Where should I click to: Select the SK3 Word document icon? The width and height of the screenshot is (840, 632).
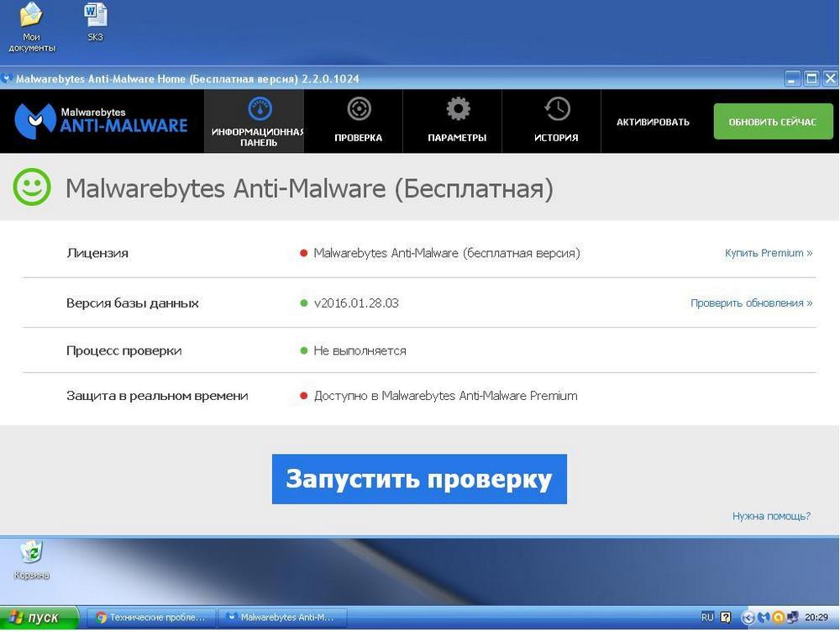[x=96, y=22]
